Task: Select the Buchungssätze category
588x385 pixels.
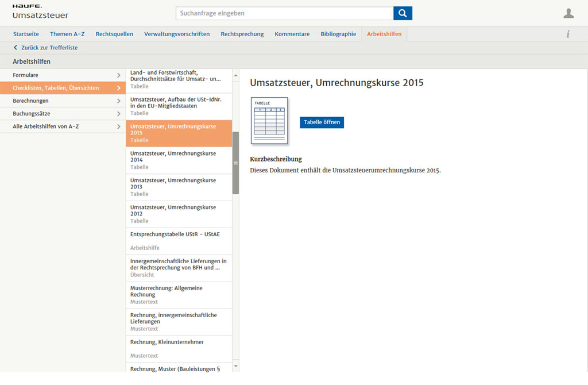Action: click(63, 113)
